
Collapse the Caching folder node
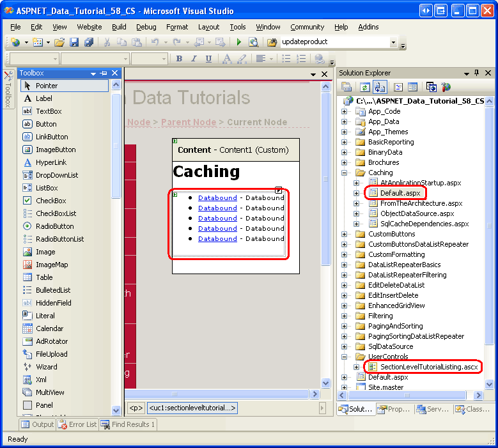coord(345,173)
